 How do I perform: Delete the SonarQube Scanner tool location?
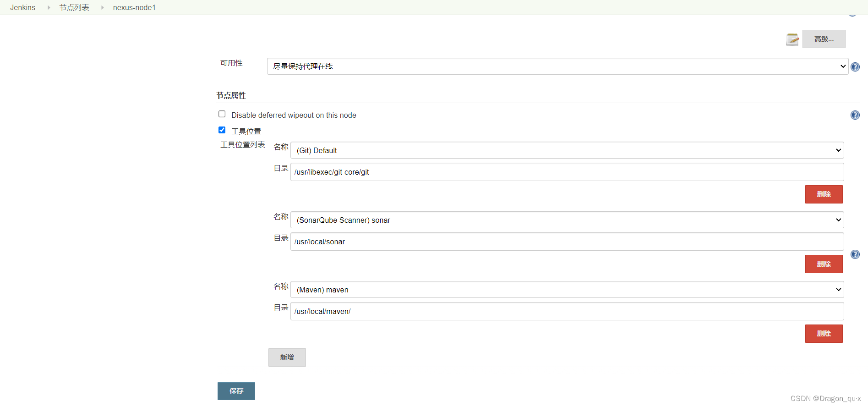point(824,264)
